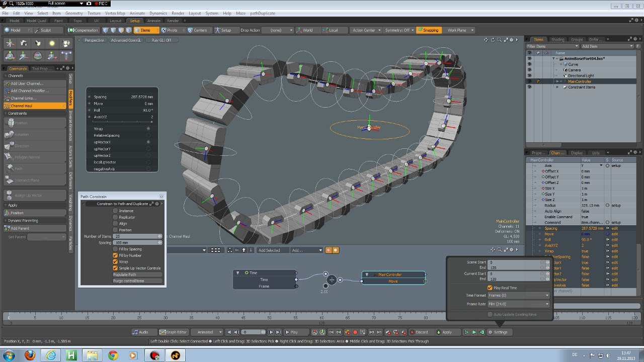Open Work Plane dropdown
Image resolution: width=644 pixels, height=362 pixels.
[x=460, y=30]
